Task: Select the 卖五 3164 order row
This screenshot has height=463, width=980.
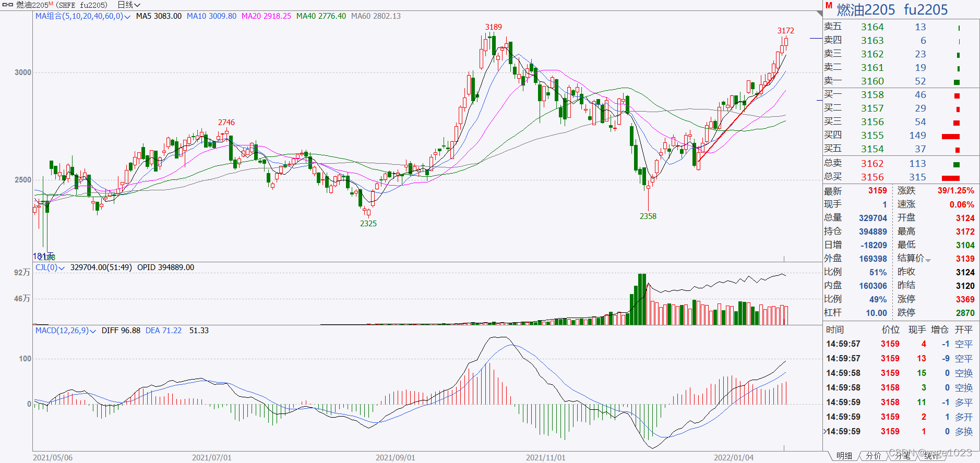Action: coord(901,27)
